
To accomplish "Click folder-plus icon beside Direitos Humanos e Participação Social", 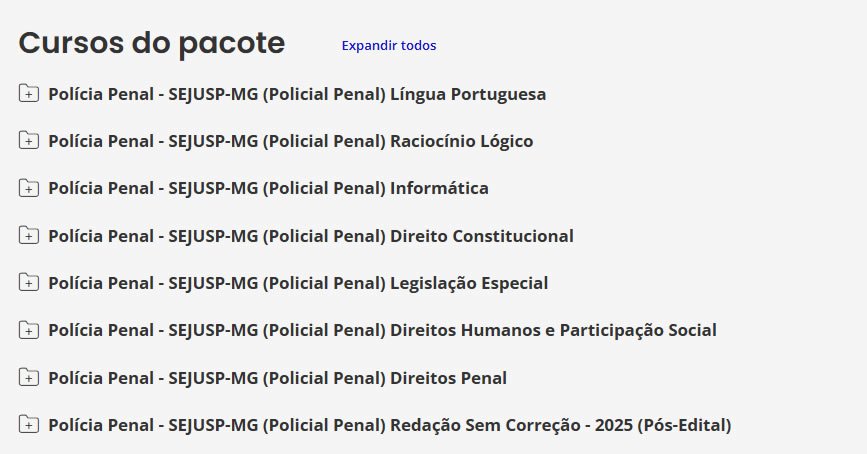I will click(x=29, y=330).
